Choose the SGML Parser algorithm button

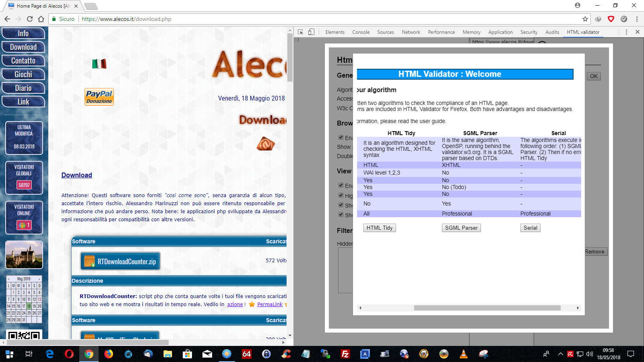click(461, 228)
